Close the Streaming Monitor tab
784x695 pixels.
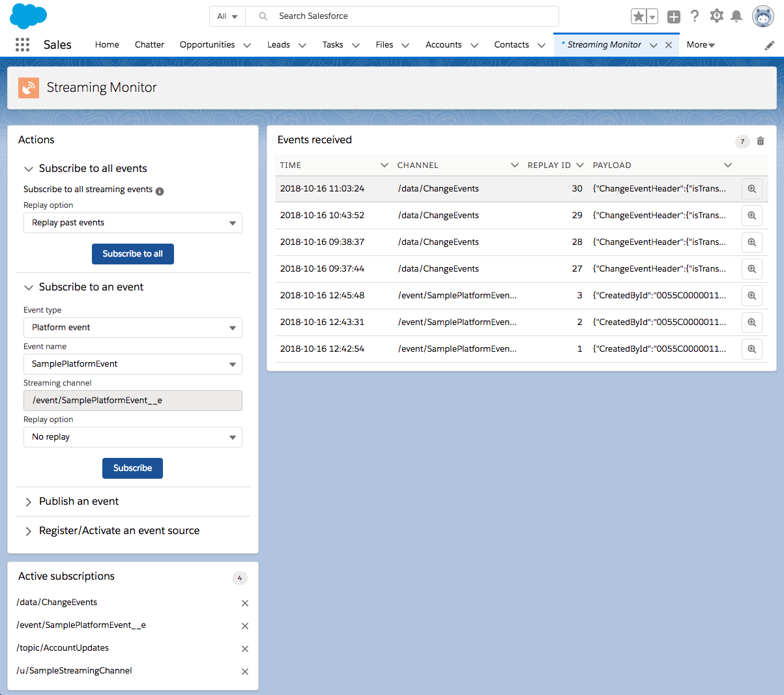point(669,45)
